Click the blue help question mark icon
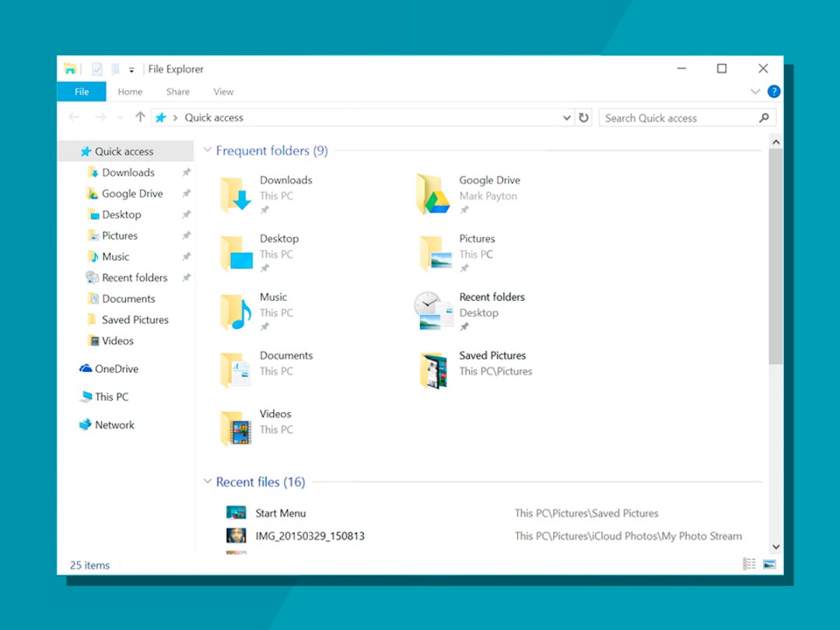840x630 pixels. click(774, 92)
